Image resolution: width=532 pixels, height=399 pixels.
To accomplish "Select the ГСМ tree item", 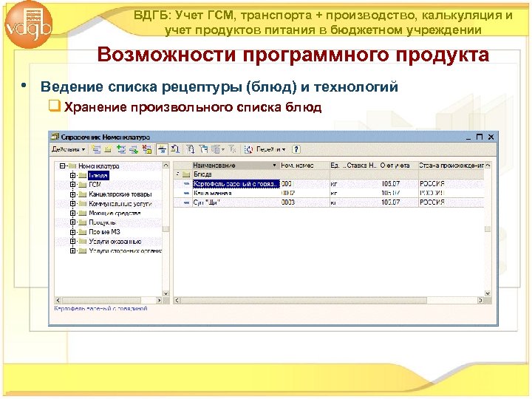I will (95, 185).
